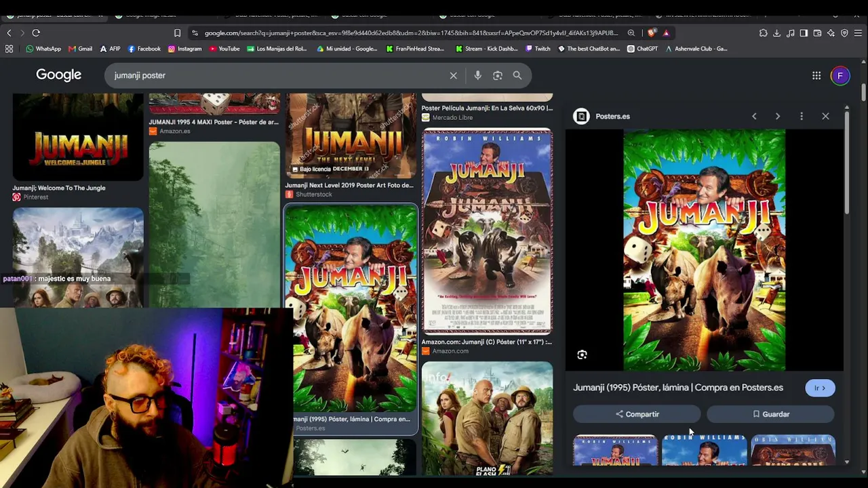Open the Mi unidad Google Drive bookmark
868x488 pixels.
[x=347, y=49]
